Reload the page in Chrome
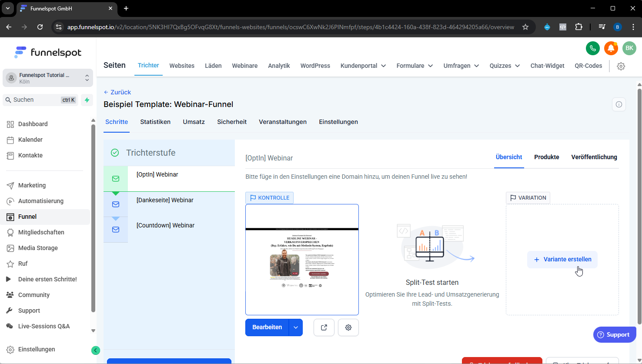The width and height of the screenshot is (642, 364). (40, 27)
